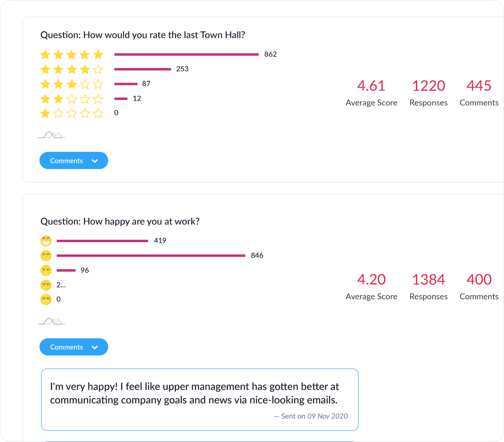This screenshot has width=504, height=442.
Task: Click the crying emoji at zero responses
Action: tap(46, 299)
